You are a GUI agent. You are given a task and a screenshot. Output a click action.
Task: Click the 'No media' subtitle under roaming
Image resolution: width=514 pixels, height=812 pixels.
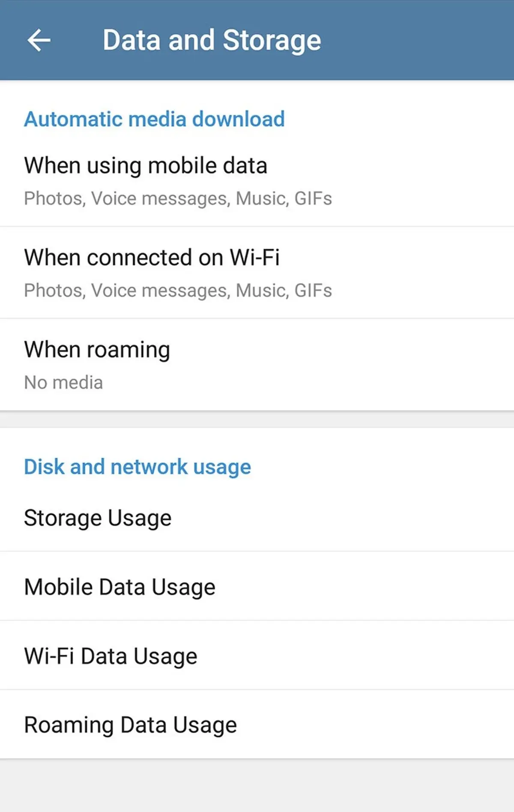pyautogui.click(x=63, y=382)
